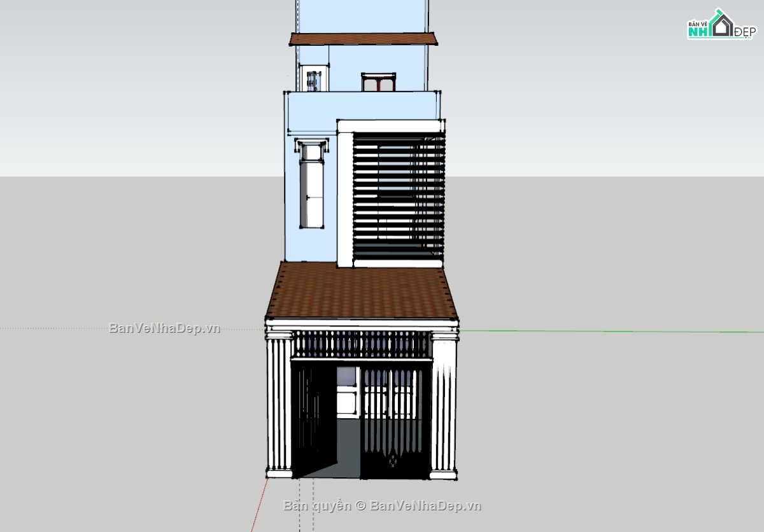Select the white vertical frame beside the louvers
This screenshot has height=532, width=764.
pyautogui.click(x=345, y=199)
